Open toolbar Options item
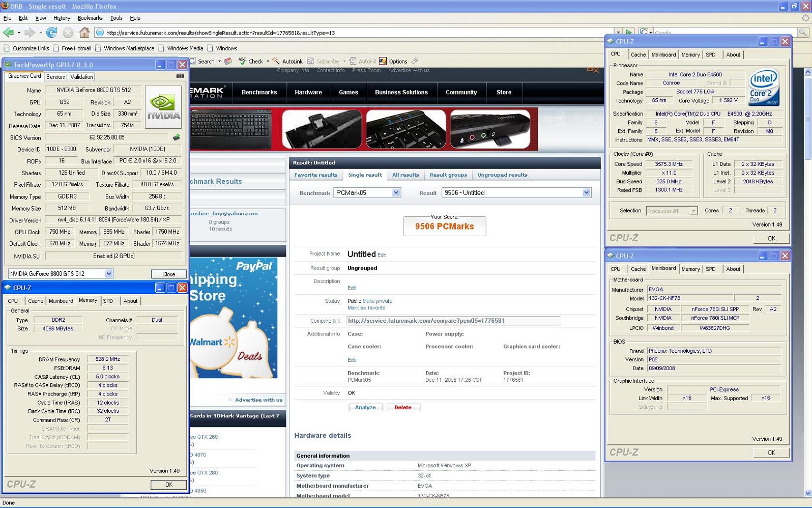Viewport: 812px width, 508px height. (x=393, y=61)
